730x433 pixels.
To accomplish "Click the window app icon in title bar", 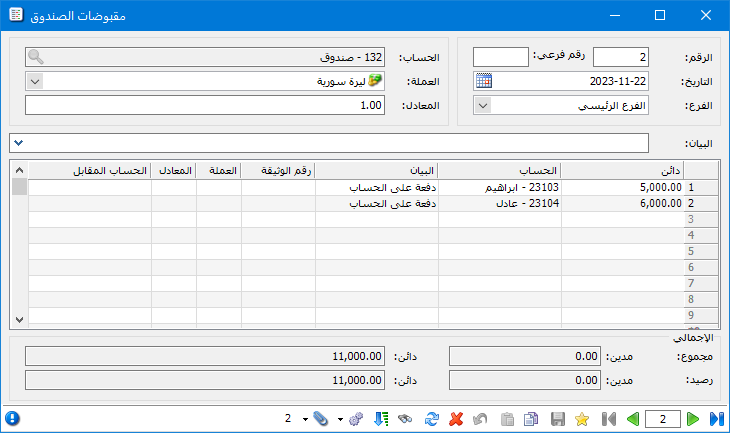I will (16, 15).
